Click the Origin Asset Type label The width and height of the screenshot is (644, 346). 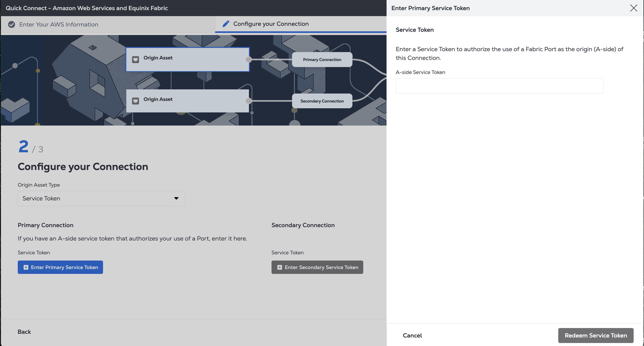click(39, 185)
